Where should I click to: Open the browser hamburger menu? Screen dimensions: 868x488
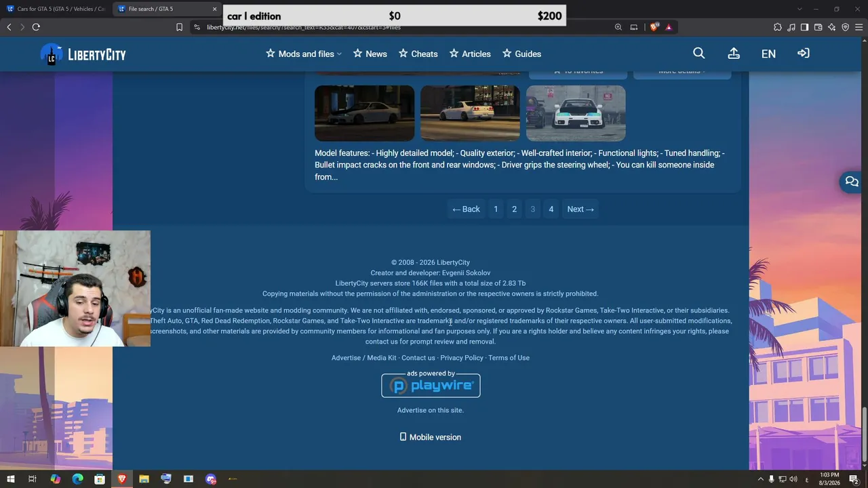[x=859, y=27]
